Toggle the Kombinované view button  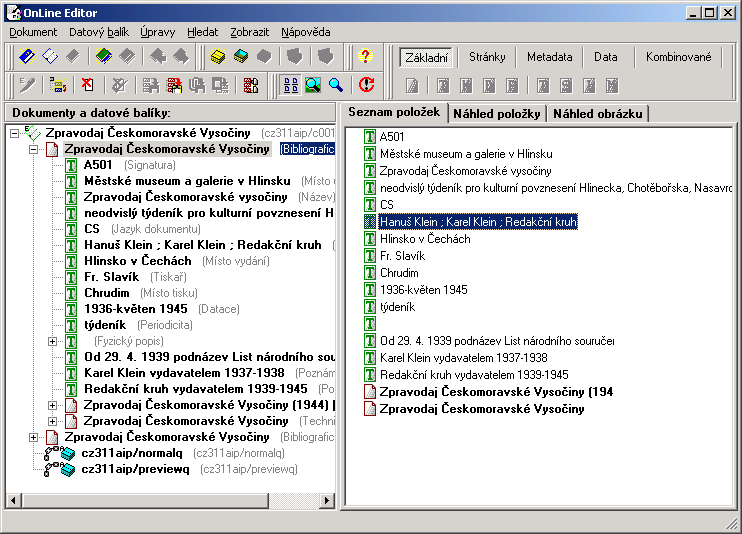point(679,57)
